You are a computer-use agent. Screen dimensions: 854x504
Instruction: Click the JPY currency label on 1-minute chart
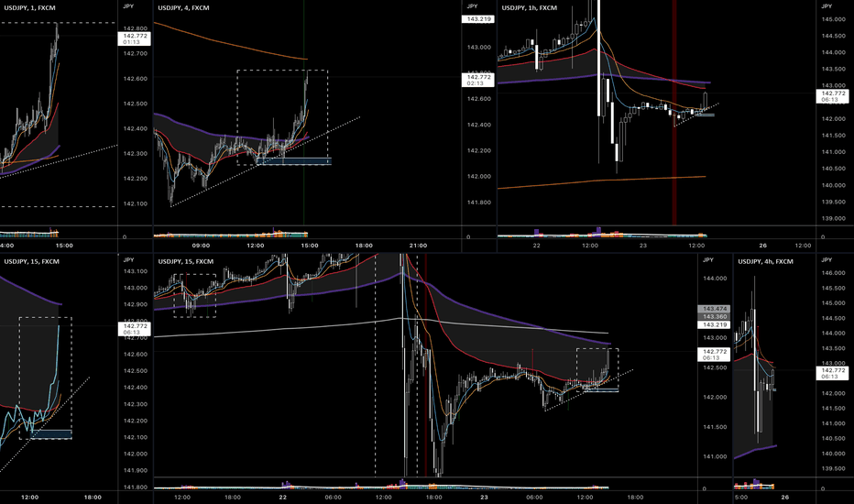pos(128,6)
